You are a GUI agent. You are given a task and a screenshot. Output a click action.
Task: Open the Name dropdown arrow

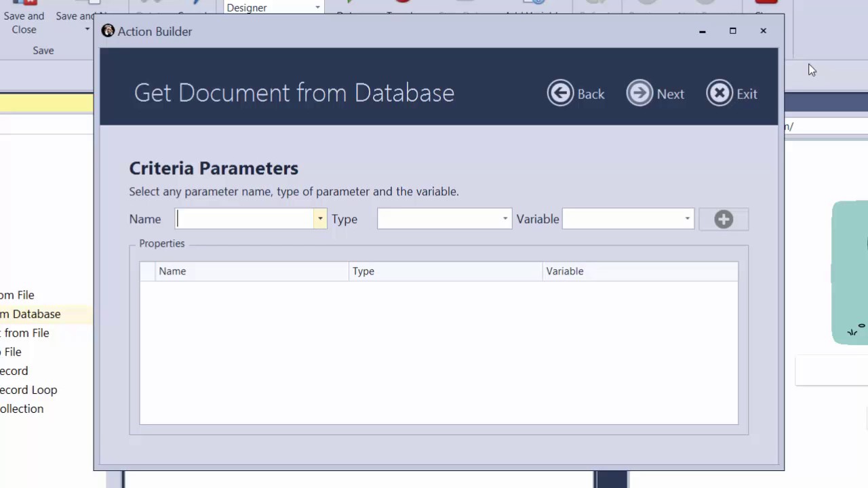tap(319, 219)
